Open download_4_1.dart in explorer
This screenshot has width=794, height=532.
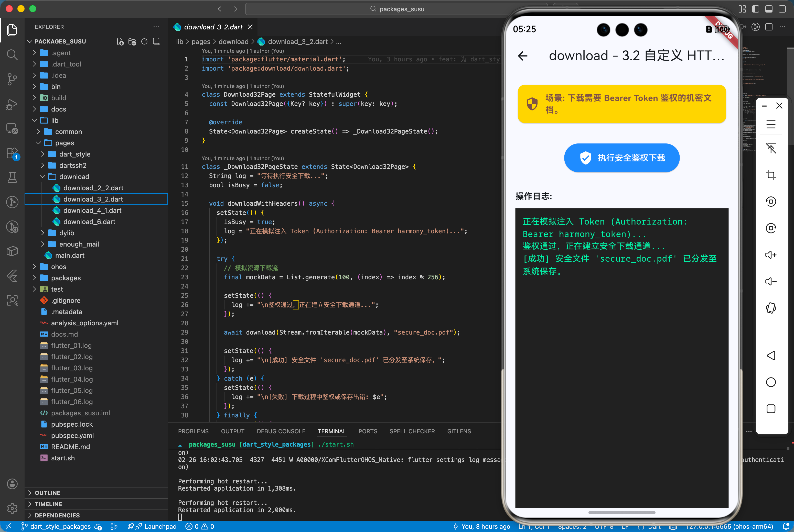click(92, 210)
